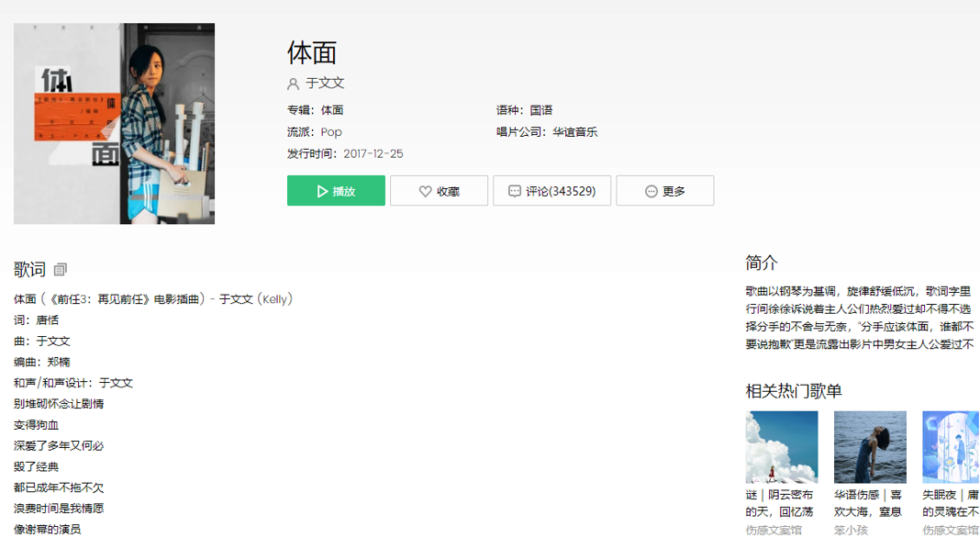Screen dimensions: 980x549
Task: Click the first lyric line mentioning 电影插曲
Action: click(x=153, y=299)
